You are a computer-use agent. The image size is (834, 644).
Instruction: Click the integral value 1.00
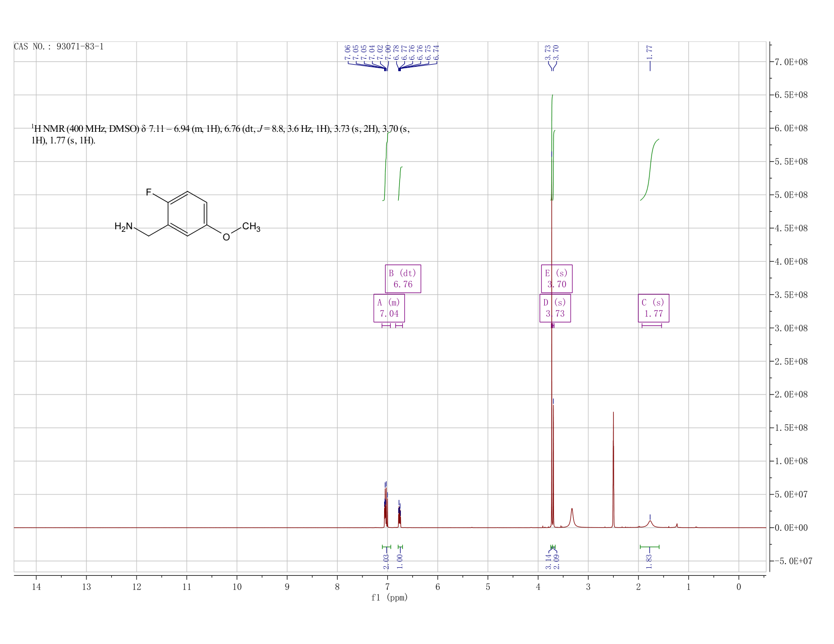coord(400,561)
